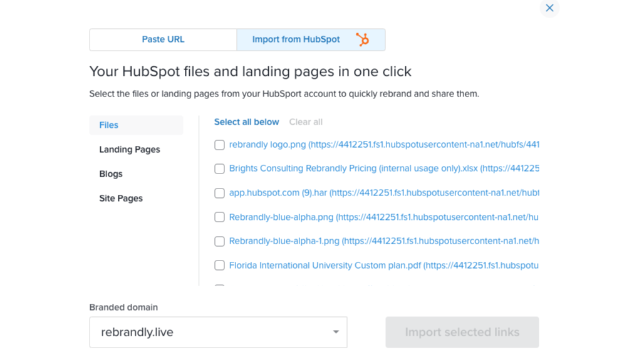644x362 pixels.
Task: Close the import dialog with X
Action: click(x=549, y=8)
